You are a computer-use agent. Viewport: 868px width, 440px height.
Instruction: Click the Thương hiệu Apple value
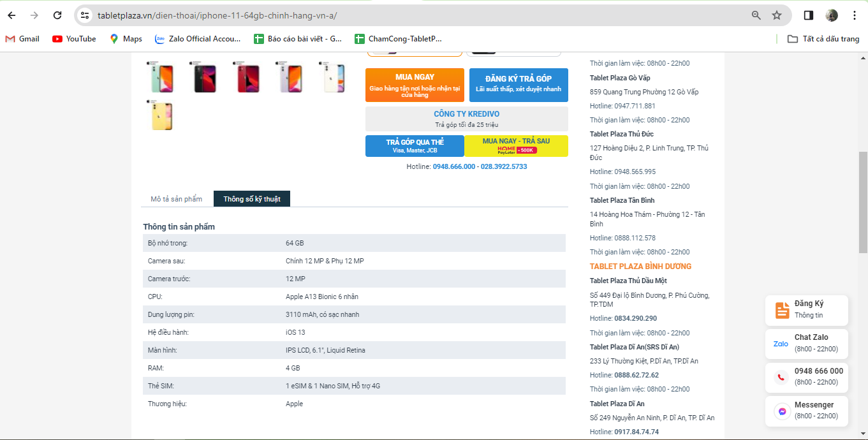point(295,404)
